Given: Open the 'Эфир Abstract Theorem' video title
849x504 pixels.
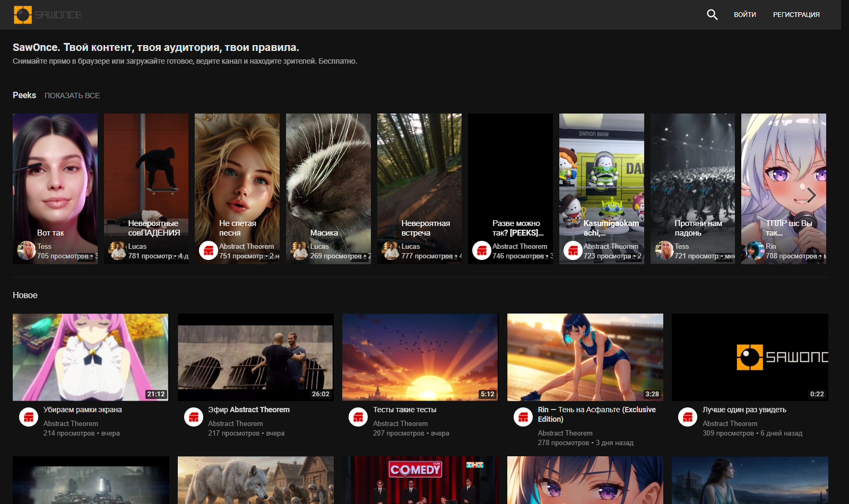Looking at the screenshot, I should [249, 410].
